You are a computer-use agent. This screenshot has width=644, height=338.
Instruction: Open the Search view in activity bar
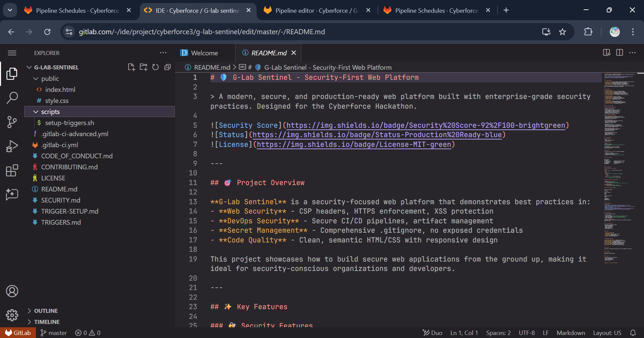pyautogui.click(x=12, y=98)
